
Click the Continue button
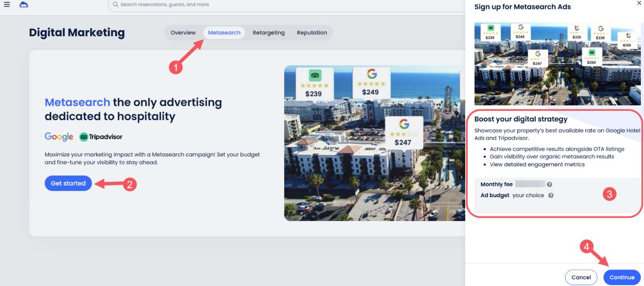[x=622, y=277]
